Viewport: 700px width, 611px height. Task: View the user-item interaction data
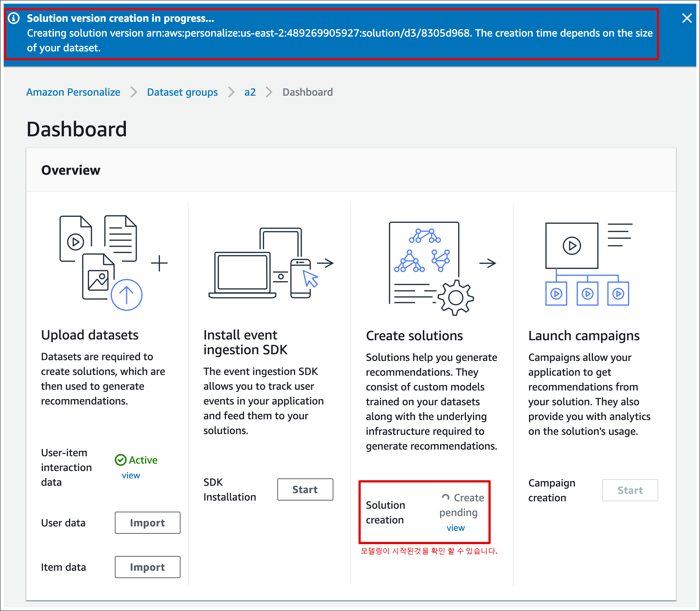coord(131,475)
